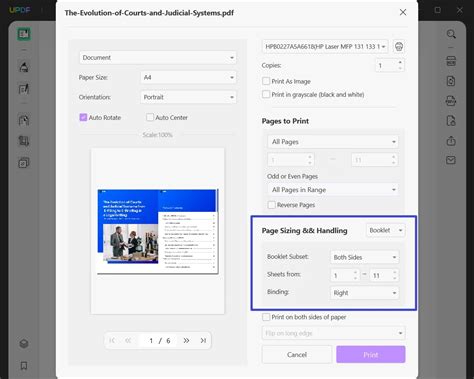Open printer properties icon beside printer dropdown
The image size is (474, 379).
(x=399, y=46)
